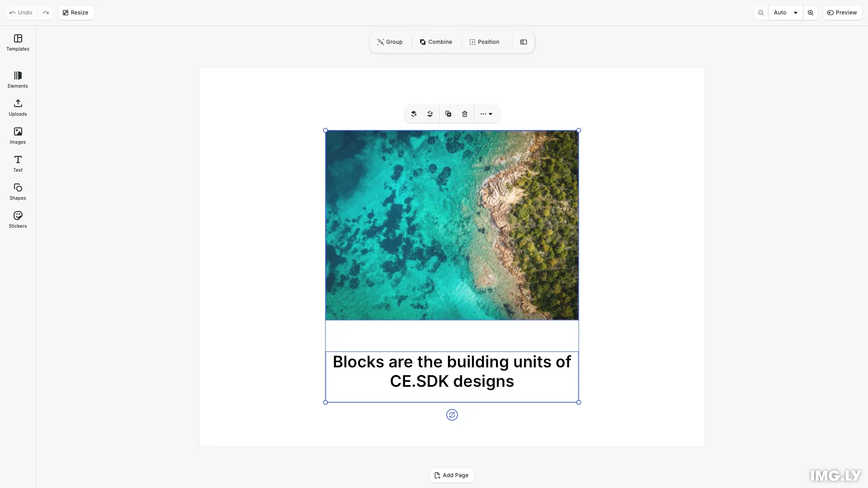Delete the selected block
This screenshot has width=868, height=488.
point(465,113)
